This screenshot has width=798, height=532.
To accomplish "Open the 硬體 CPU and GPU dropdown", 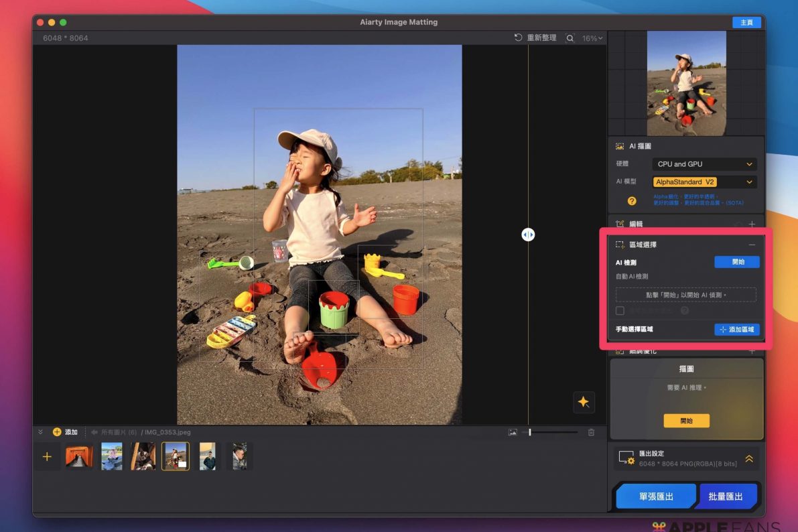I will [x=704, y=164].
